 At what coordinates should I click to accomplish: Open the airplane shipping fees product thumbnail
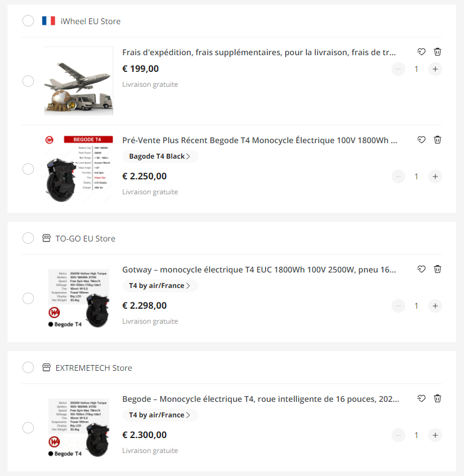click(x=79, y=81)
